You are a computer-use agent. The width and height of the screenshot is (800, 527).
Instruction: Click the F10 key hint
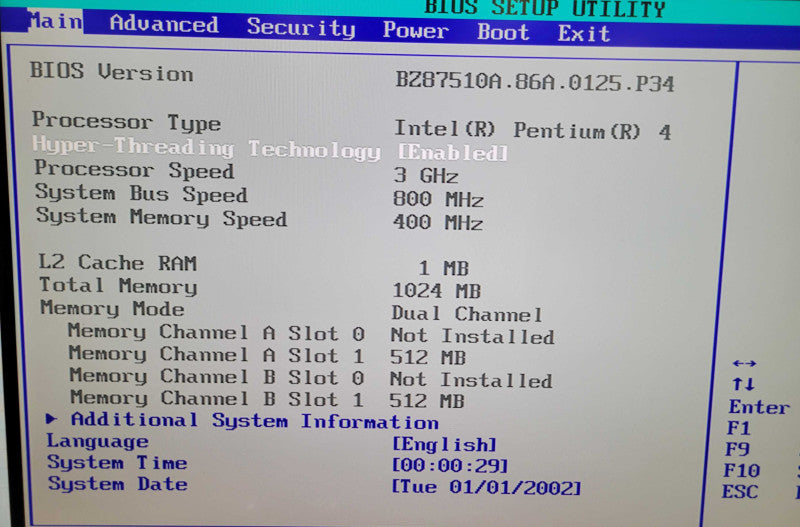pos(742,470)
